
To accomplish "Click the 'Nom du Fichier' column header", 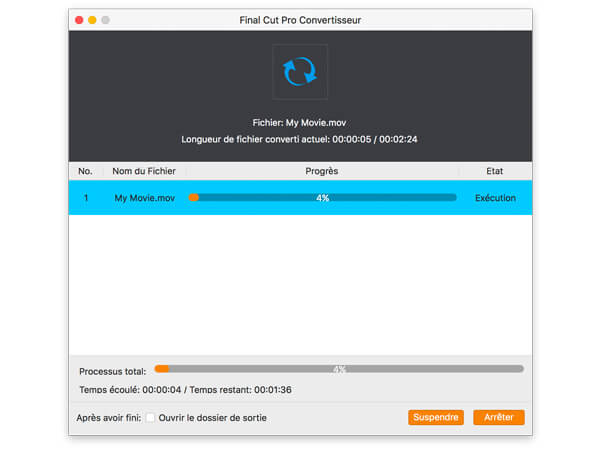I will [x=144, y=171].
